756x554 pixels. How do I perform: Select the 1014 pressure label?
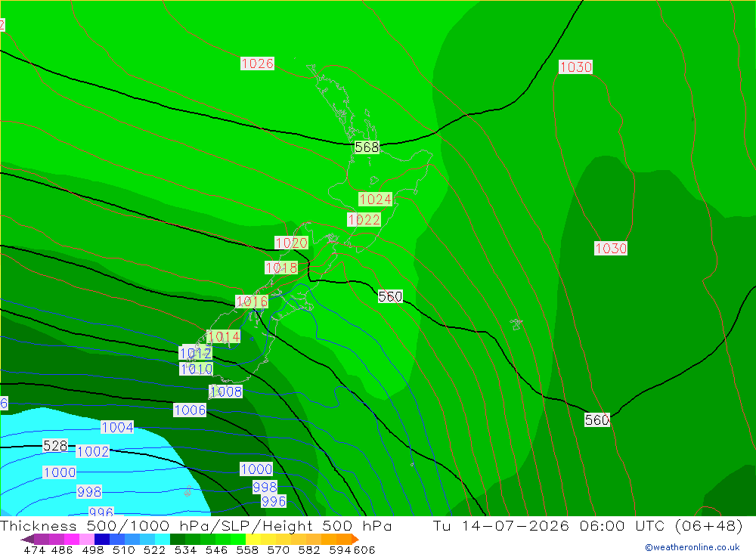pos(223,336)
